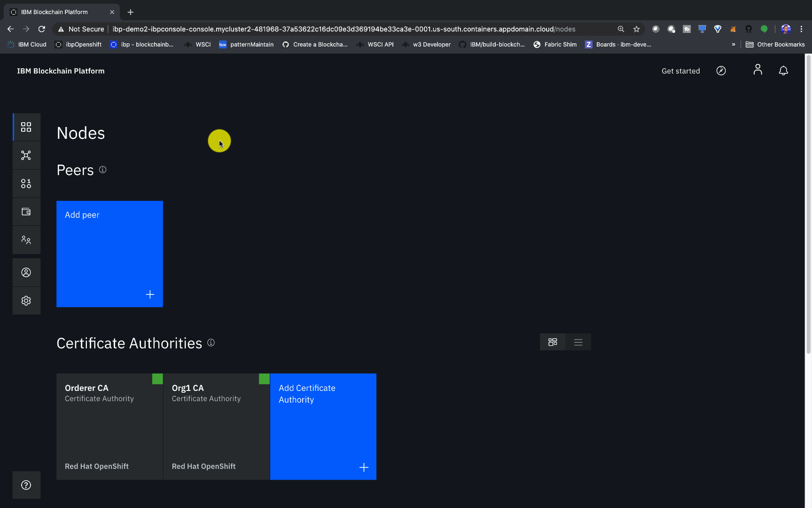Open the Fabric Shim bookmark

pos(555,44)
